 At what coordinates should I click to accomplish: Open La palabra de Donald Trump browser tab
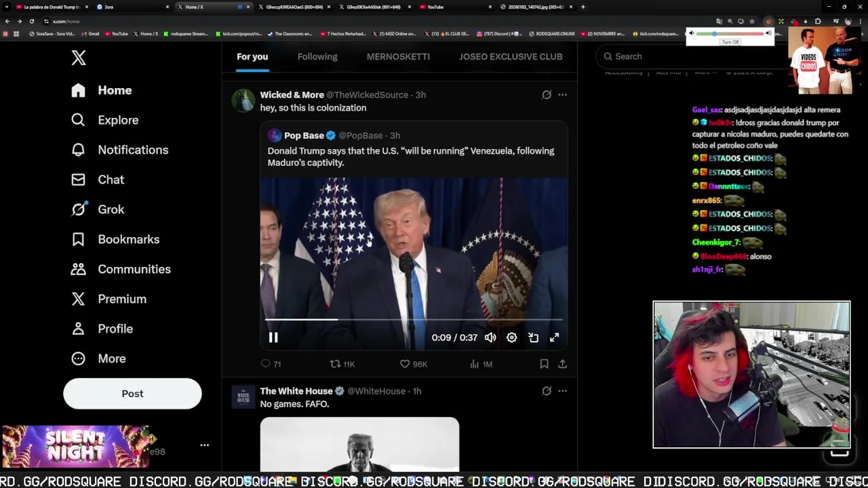pos(51,7)
